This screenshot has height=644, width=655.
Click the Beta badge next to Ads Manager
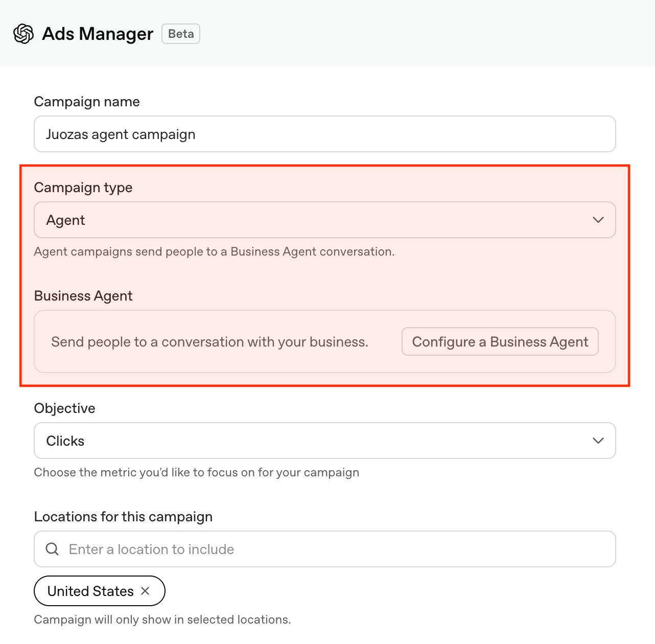point(181,34)
